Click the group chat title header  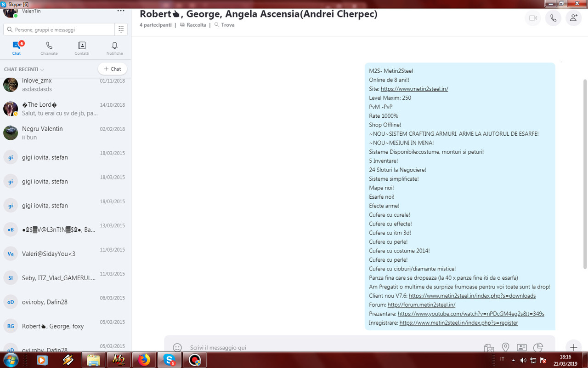tap(258, 14)
